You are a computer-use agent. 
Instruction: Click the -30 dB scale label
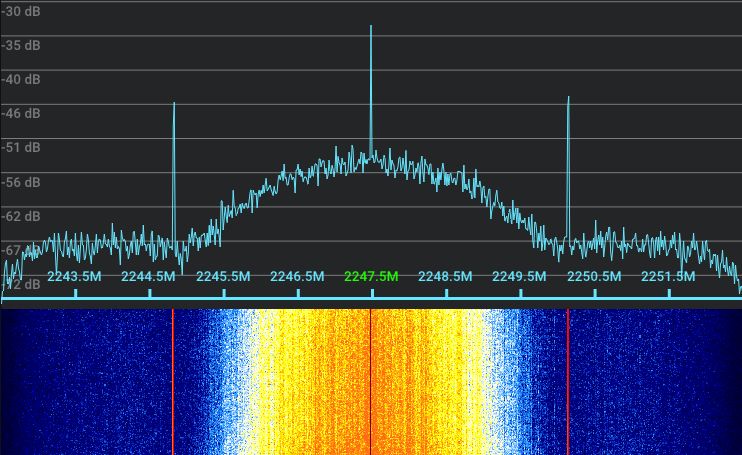click(x=21, y=11)
